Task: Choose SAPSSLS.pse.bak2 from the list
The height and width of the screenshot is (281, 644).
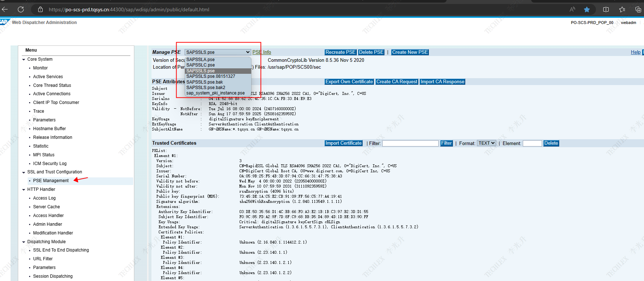Action: click(x=206, y=88)
